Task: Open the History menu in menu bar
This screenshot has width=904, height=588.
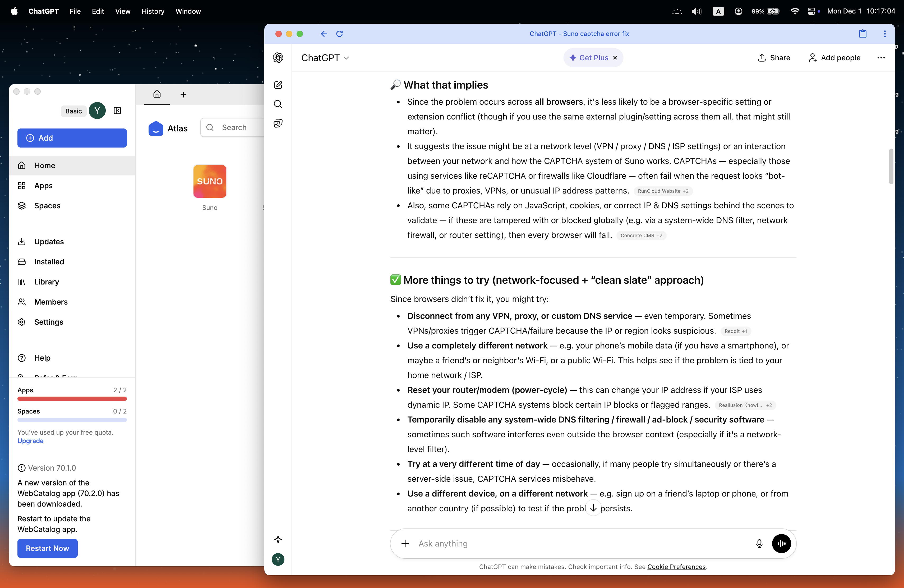Action: [153, 11]
